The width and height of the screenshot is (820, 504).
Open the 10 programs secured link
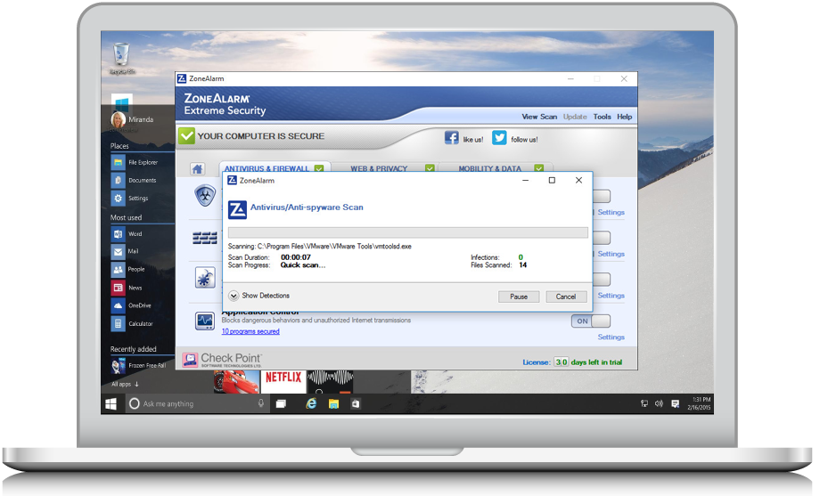[250, 331]
